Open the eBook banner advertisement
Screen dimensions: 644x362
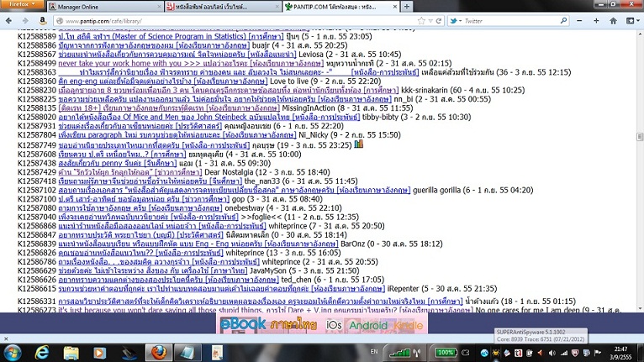tap(322, 325)
